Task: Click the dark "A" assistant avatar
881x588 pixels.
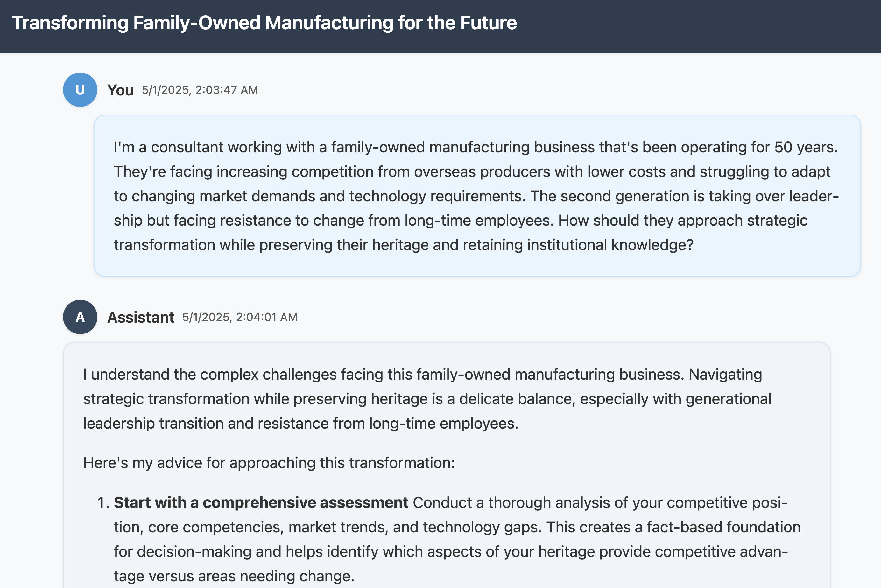Action: tap(80, 317)
